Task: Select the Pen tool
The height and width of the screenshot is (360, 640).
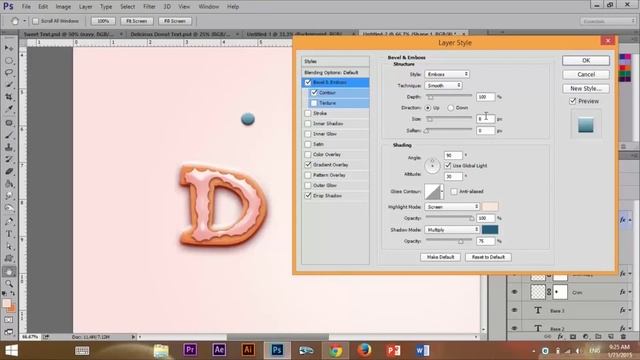Action: coord(9,222)
